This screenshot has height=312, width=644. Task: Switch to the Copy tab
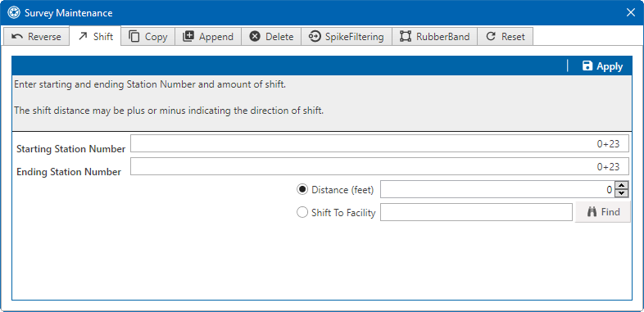[147, 37]
